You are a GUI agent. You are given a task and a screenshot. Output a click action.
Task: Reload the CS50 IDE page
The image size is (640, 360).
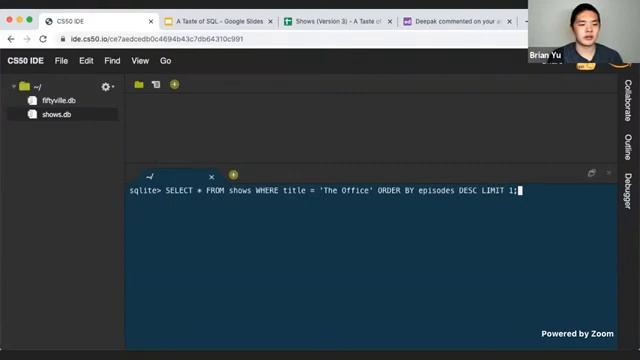[x=43, y=39]
